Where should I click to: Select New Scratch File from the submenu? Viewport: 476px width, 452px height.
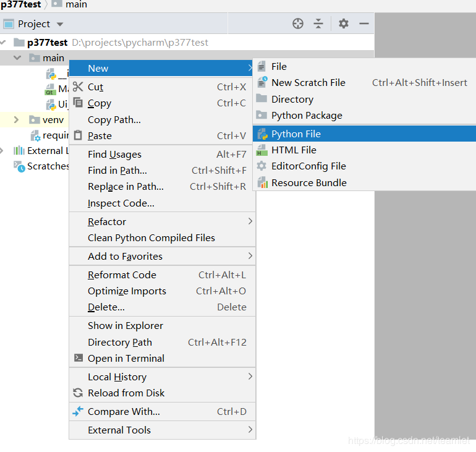point(308,83)
